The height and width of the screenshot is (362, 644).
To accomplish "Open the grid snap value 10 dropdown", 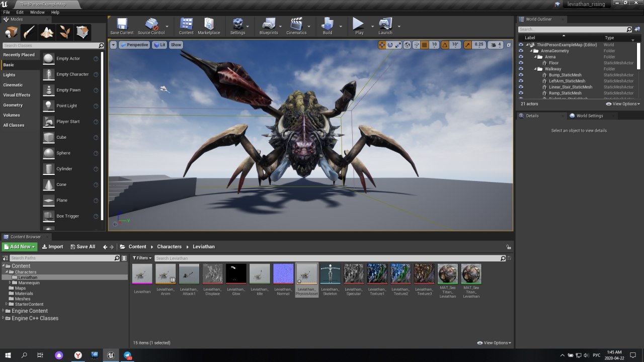I will 434,45.
